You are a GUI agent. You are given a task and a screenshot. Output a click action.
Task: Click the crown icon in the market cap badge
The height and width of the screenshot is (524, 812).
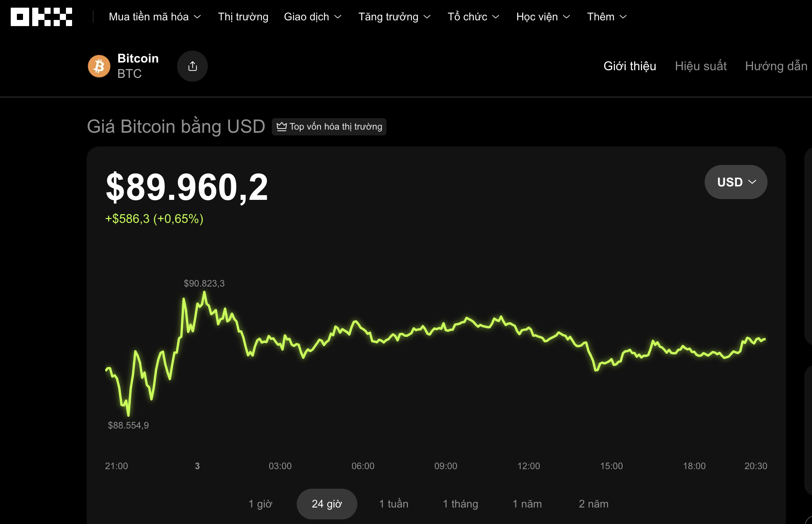[282, 127]
